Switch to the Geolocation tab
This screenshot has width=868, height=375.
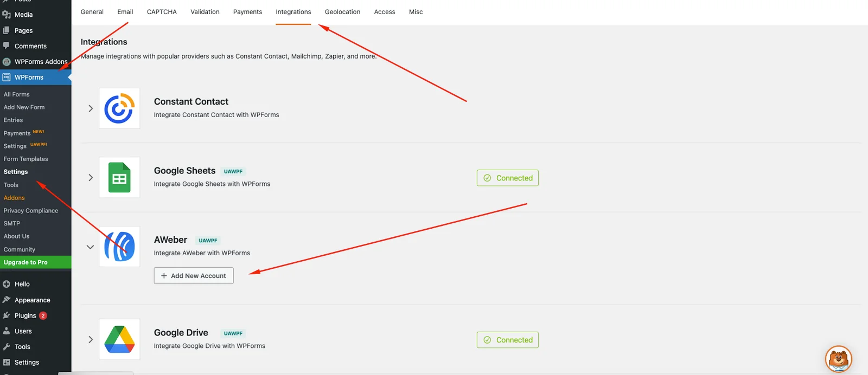point(342,12)
